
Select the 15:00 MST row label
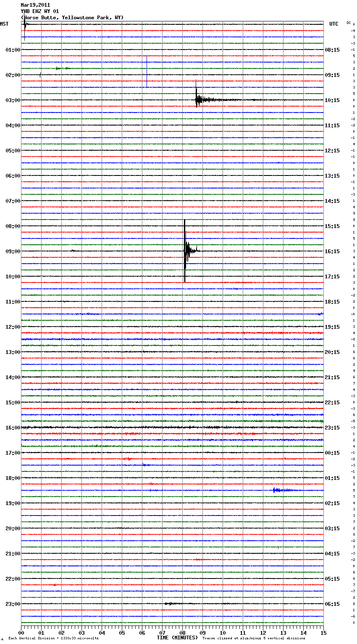(x=13, y=403)
